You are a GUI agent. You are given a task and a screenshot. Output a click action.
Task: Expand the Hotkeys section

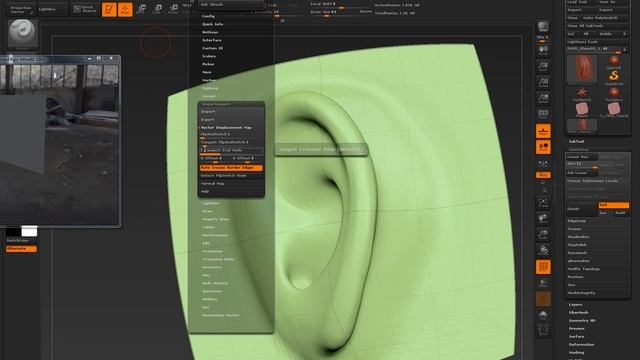tap(210, 32)
